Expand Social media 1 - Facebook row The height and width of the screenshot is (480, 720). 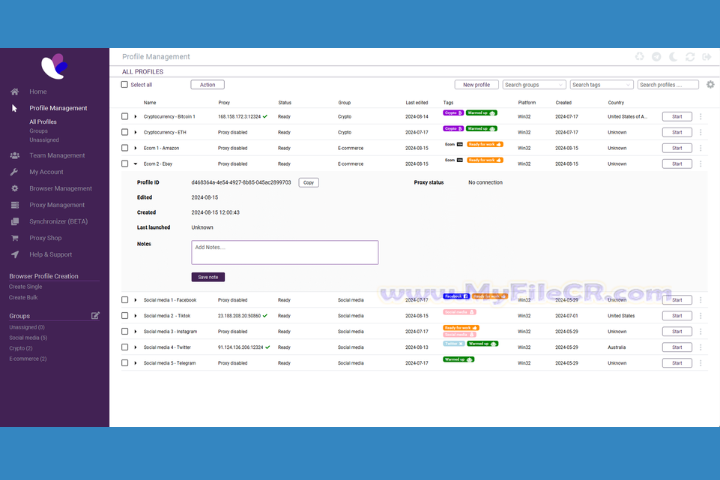click(x=135, y=300)
